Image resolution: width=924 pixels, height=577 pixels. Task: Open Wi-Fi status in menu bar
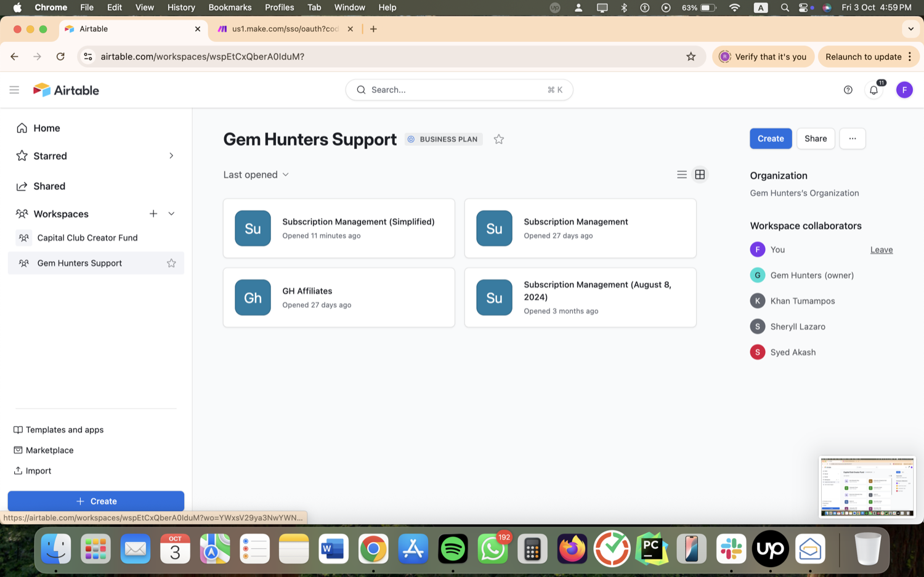click(x=734, y=7)
